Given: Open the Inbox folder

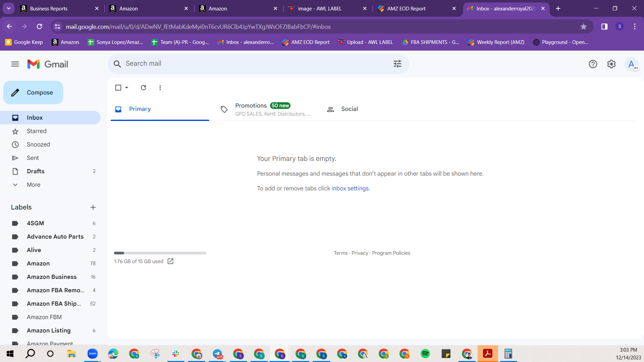Looking at the screenshot, I should [50, 118].
